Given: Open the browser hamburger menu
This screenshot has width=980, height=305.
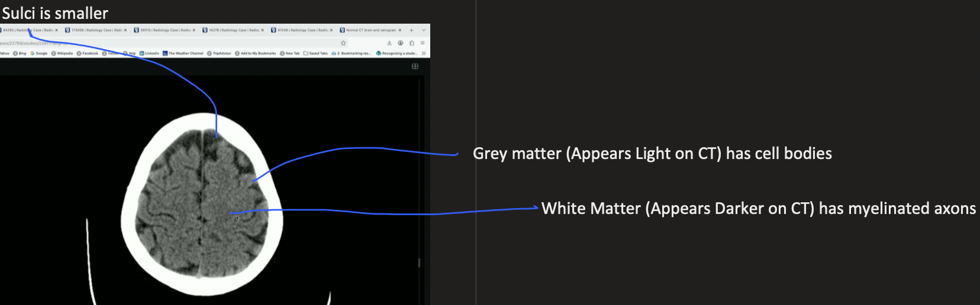Looking at the screenshot, I should [x=423, y=43].
